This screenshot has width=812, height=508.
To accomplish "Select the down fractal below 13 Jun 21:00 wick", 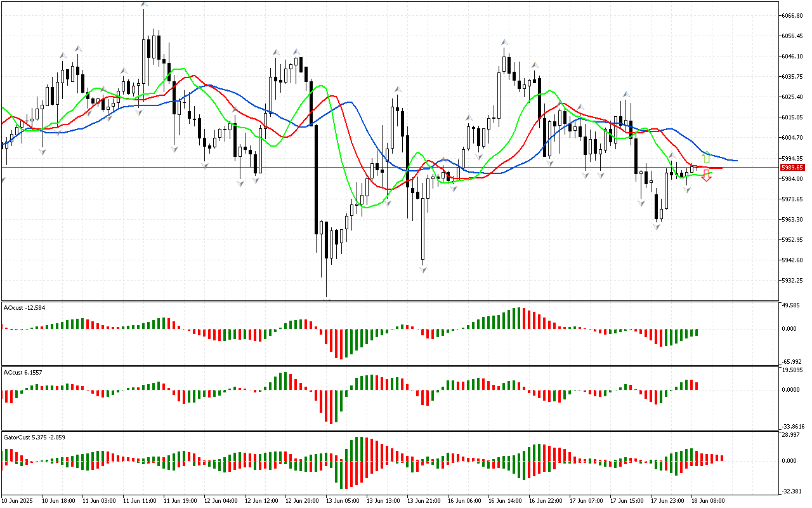I will [x=422, y=269].
